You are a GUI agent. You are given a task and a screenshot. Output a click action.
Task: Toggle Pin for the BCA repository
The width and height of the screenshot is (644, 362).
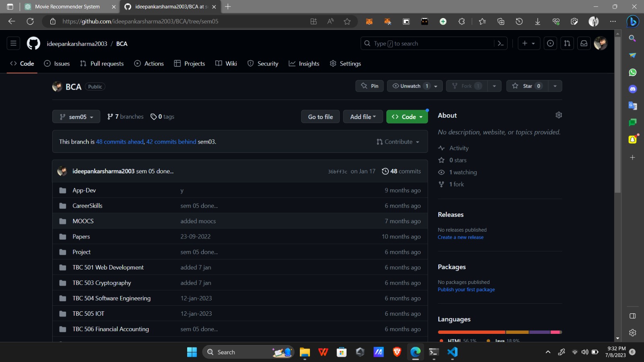[369, 86]
